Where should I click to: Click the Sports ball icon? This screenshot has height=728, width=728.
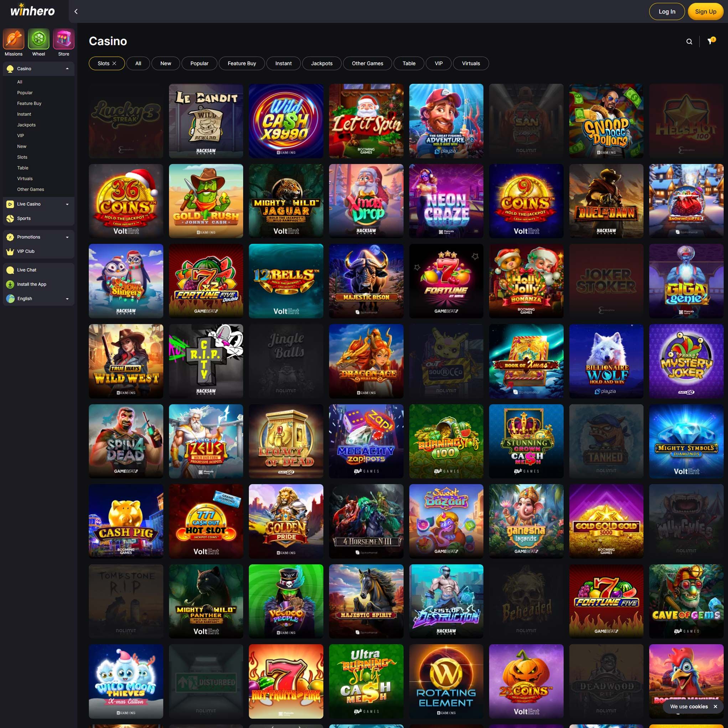pyautogui.click(x=10, y=218)
